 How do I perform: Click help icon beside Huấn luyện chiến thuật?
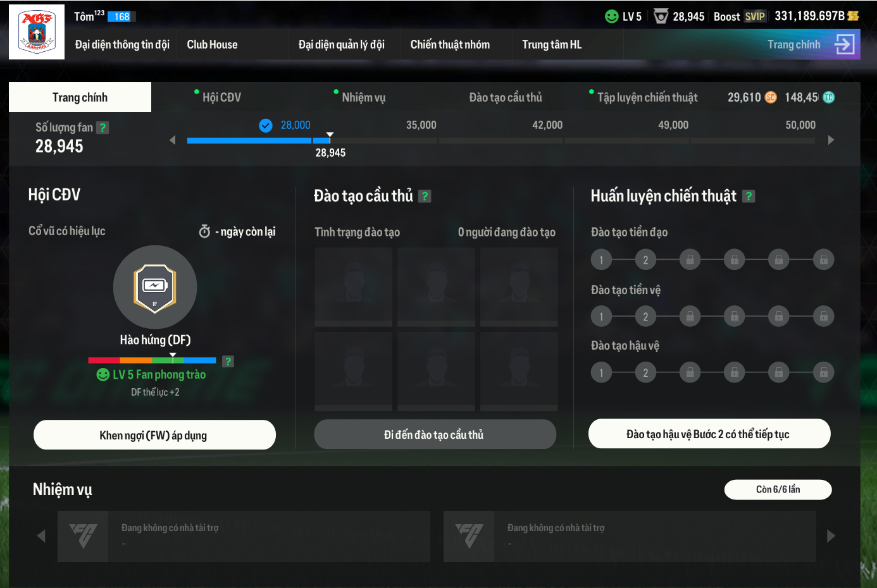point(749,197)
